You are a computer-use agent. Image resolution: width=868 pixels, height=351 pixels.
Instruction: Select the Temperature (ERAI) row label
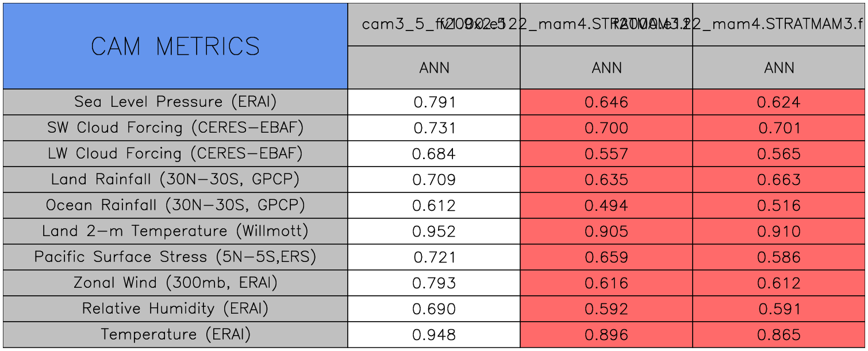(x=175, y=334)
